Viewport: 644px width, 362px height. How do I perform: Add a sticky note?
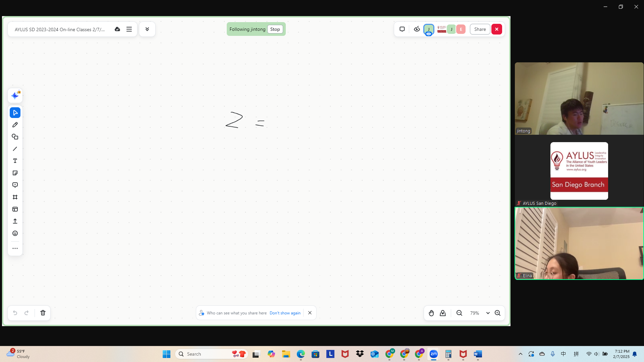(x=15, y=173)
